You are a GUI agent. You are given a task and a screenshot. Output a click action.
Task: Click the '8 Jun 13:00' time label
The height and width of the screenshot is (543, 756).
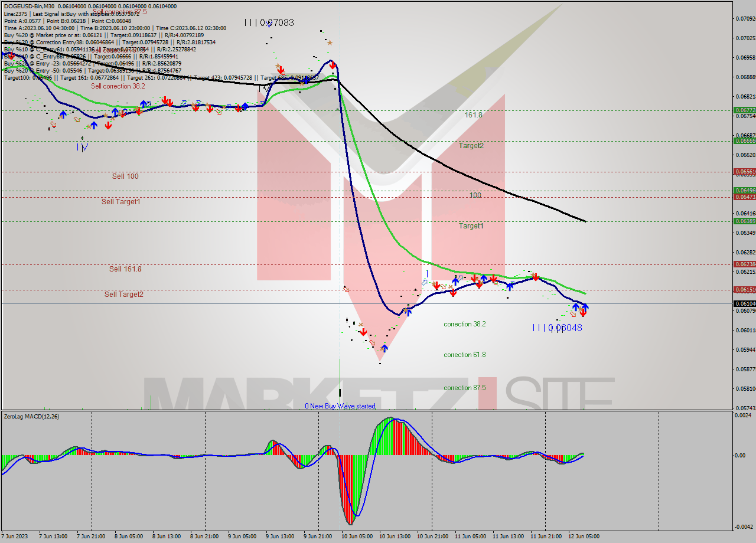tap(166, 537)
